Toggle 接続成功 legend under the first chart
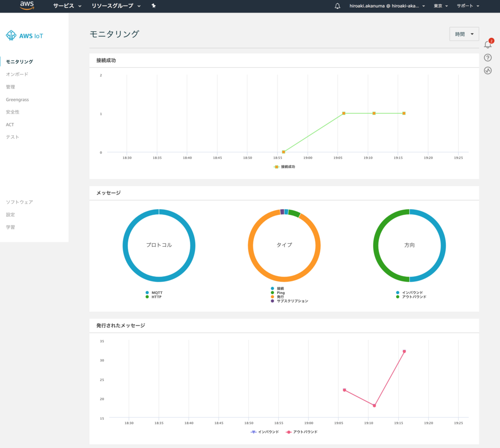 coord(285,167)
